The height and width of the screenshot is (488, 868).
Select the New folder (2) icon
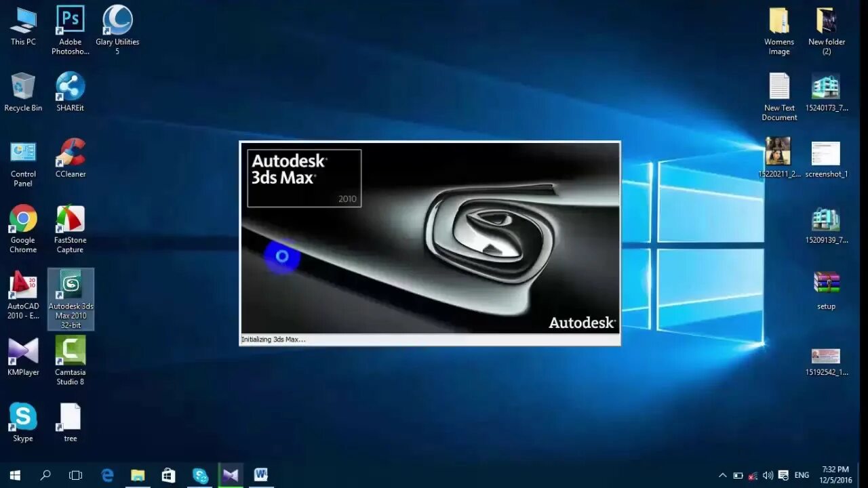[827, 31]
